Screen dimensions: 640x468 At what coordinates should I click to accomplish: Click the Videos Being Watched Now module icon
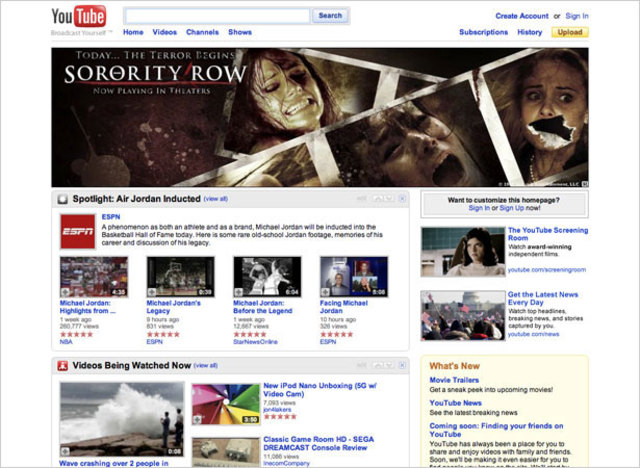(x=62, y=366)
